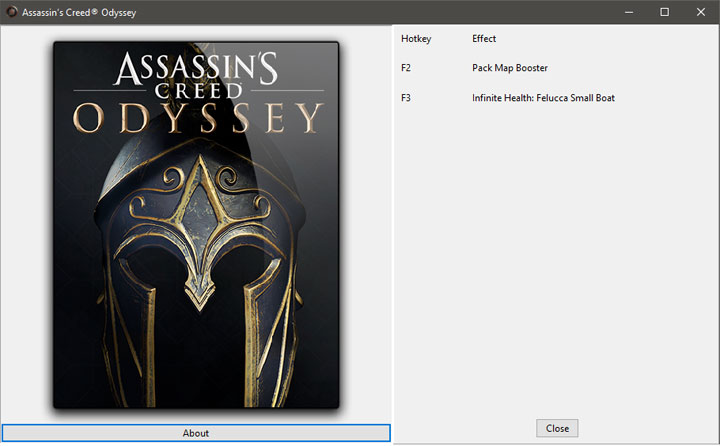
Task: Click the Hotkey column header
Action: (416, 39)
